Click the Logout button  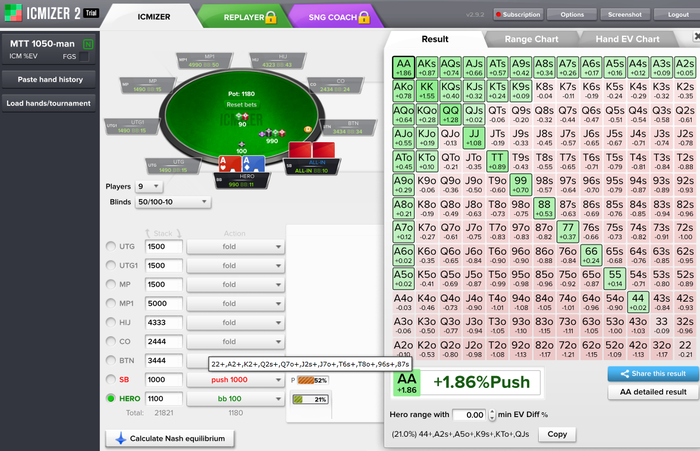(677, 14)
